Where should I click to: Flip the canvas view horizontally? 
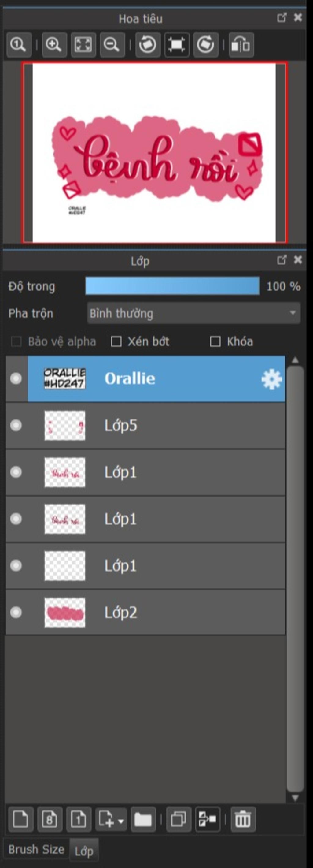pos(241,44)
